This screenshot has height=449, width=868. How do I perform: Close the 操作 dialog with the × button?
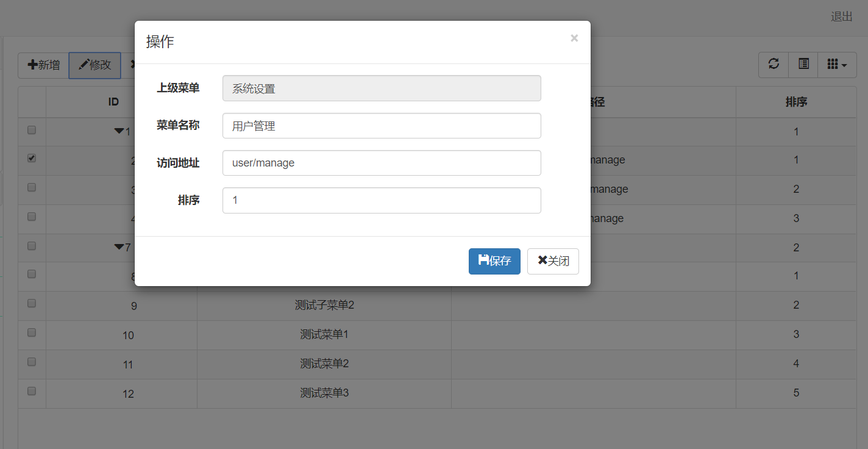(574, 37)
